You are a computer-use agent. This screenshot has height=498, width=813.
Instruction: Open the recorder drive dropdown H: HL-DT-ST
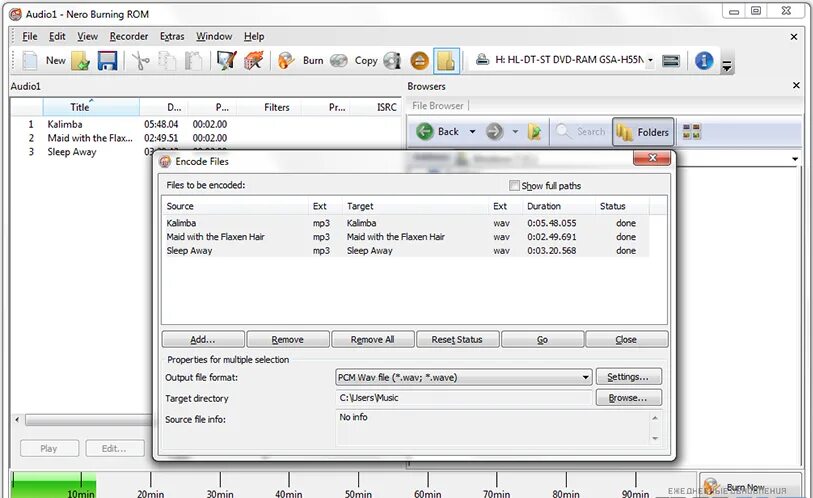tap(650, 60)
